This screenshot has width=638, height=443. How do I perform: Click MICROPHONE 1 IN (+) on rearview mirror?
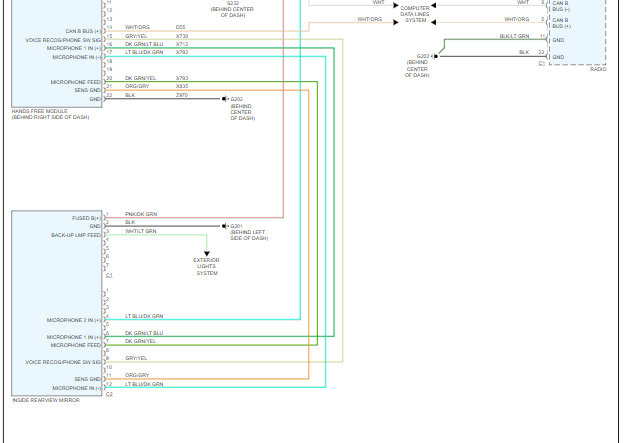tap(74, 337)
